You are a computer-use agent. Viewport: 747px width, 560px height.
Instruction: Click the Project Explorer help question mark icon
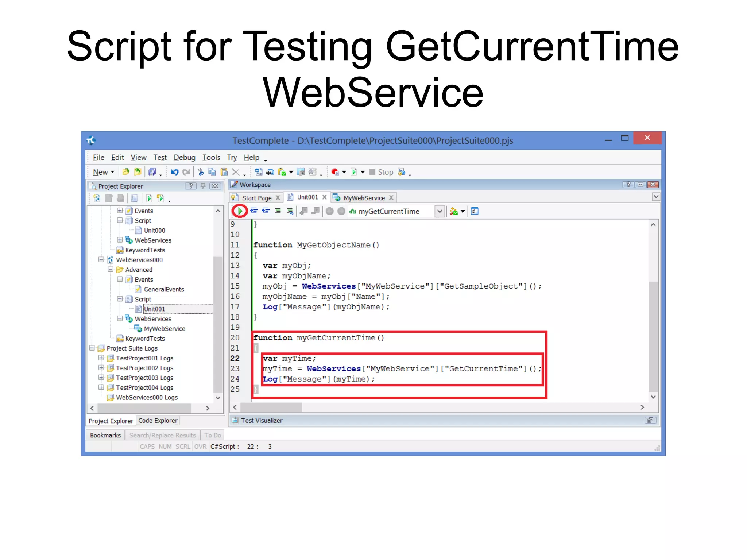[190, 186]
